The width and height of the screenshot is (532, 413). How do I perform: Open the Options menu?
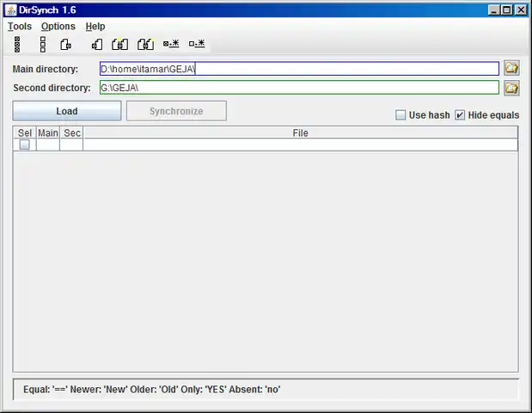coord(58,26)
